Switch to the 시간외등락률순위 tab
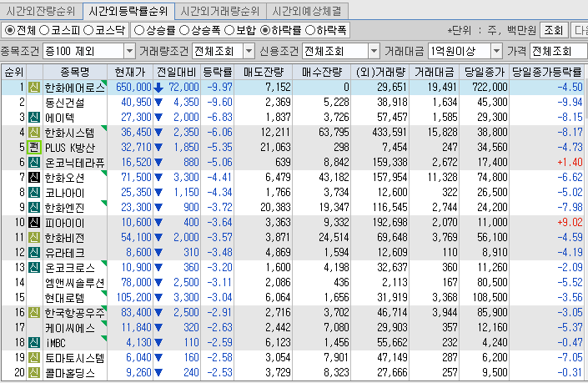The height and width of the screenshot is (383, 588). coord(128,11)
